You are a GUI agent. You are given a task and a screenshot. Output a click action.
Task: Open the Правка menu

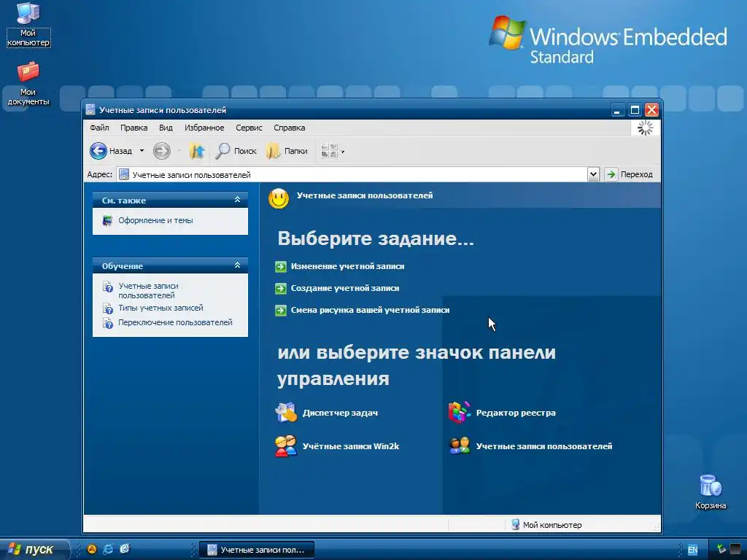pos(134,128)
